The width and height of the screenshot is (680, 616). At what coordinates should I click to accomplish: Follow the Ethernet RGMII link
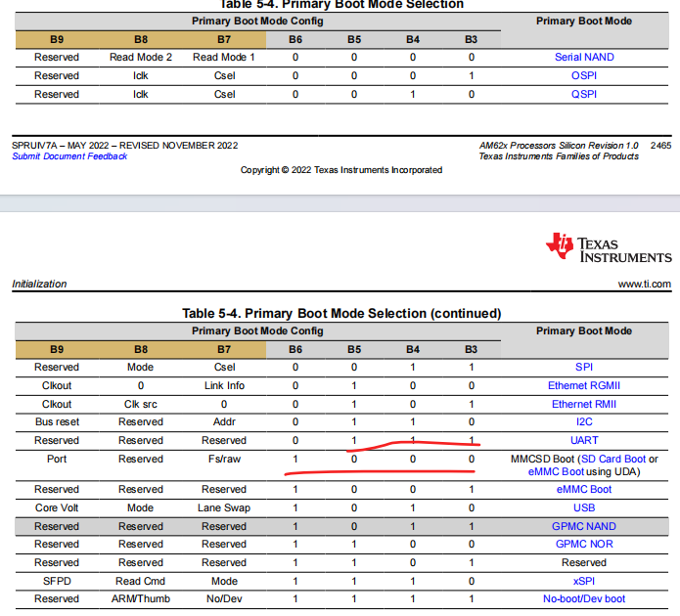tap(584, 386)
